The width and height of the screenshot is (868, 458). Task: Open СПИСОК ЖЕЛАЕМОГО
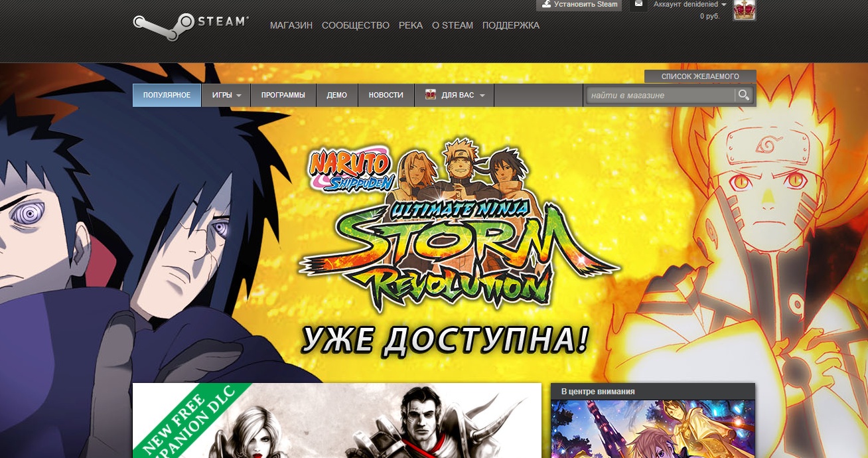point(700,77)
